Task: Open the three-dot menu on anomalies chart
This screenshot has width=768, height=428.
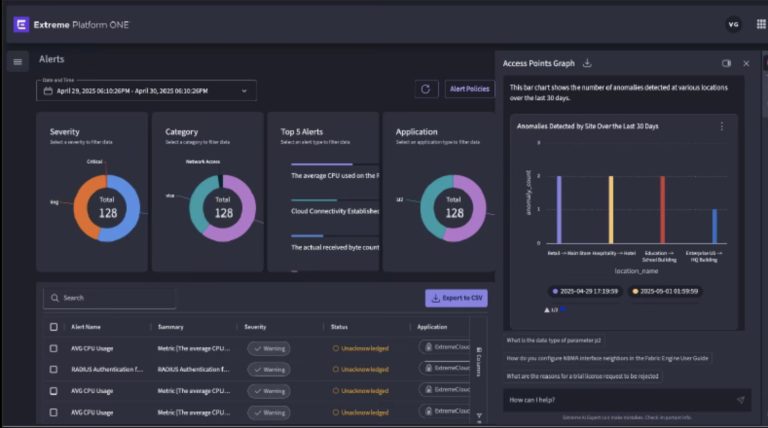Action: [x=721, y=126]
